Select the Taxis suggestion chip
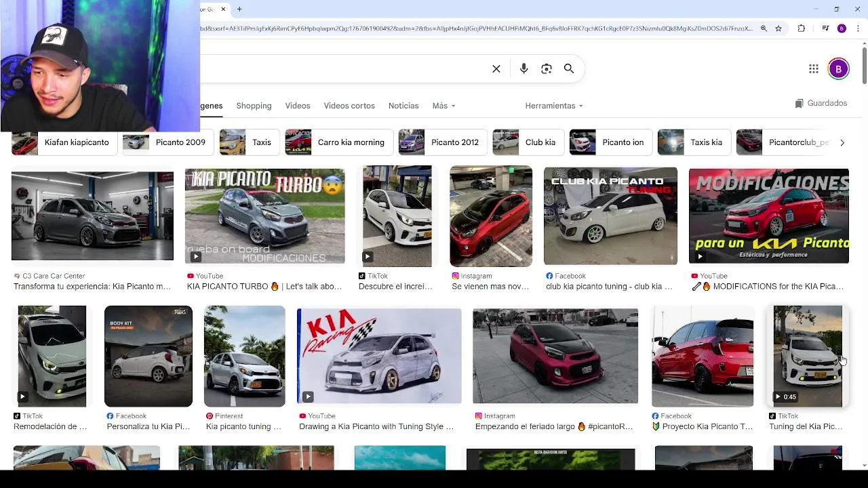Screen dimensions: 868x488 click(x=248, y=142)
